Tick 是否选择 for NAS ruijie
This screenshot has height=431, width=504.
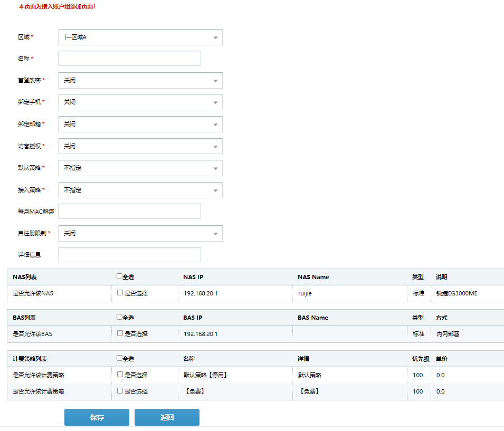120,293
